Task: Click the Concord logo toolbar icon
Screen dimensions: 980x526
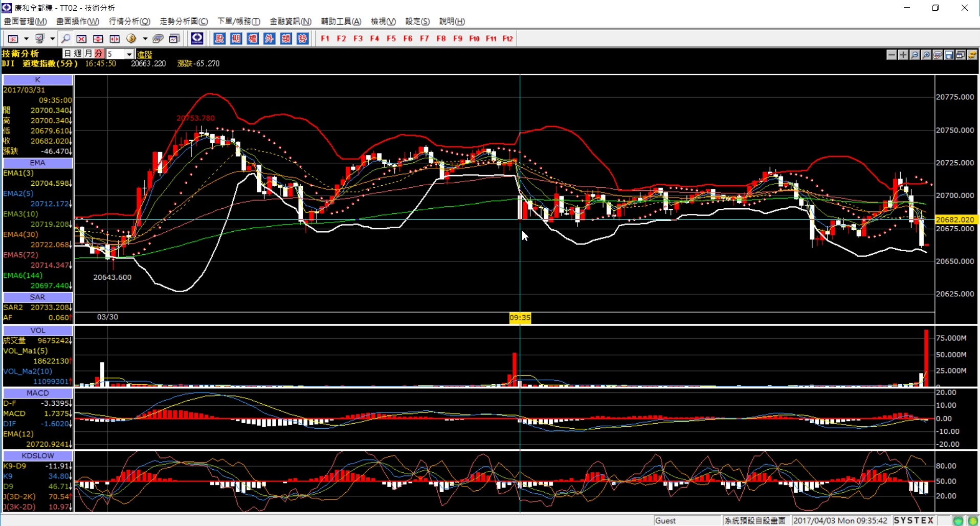Action: (197, 38)
